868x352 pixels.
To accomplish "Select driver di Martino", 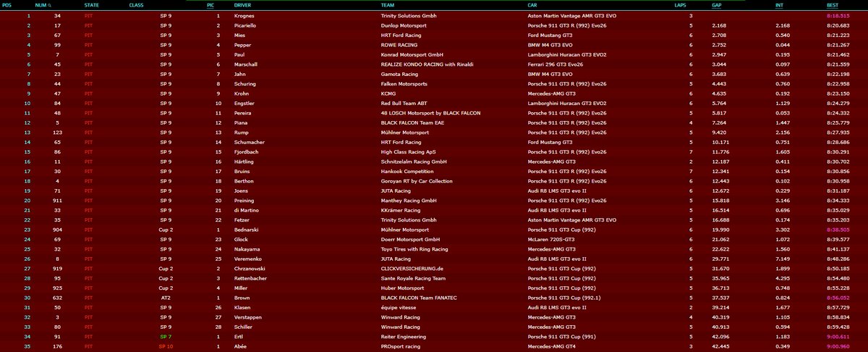I will pos(247,210).
